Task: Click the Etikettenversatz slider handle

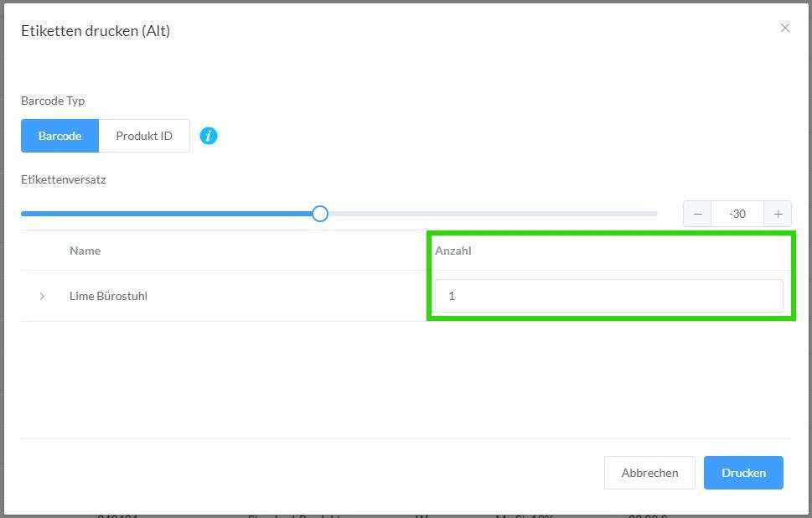Action: [319, 214]
